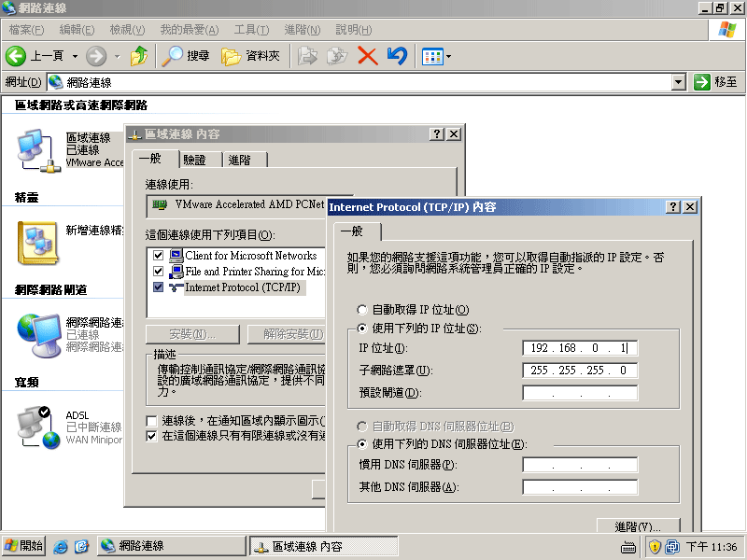
Task: Switch to 網路連線 taskbar button
Action: (x=172, y=546)
